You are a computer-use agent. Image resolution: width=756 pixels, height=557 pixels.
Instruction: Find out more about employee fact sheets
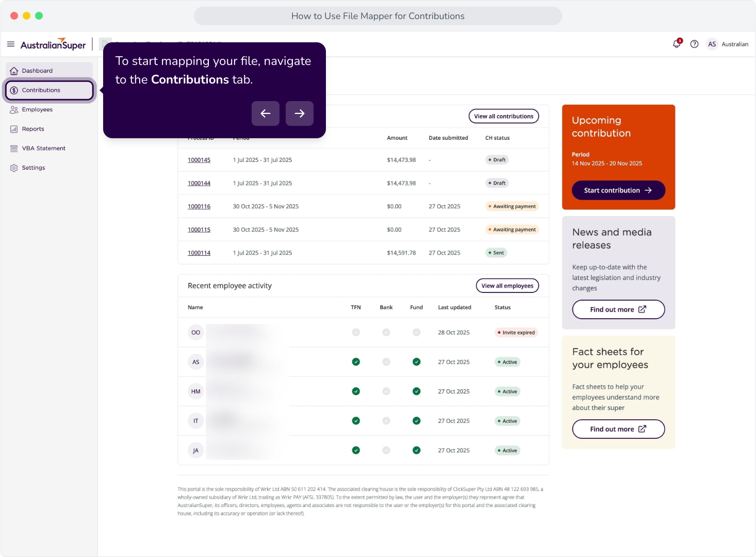click(618, 429)
